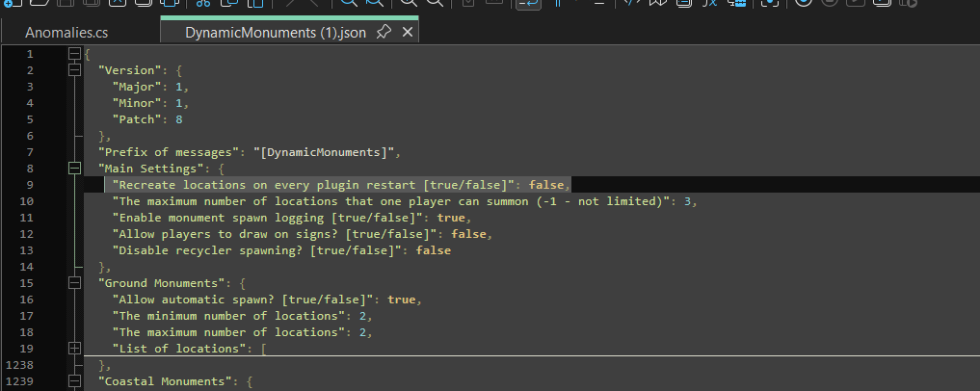Click the Cut scissors toolbar icon
980x391 pixels.
coord(201,4)
